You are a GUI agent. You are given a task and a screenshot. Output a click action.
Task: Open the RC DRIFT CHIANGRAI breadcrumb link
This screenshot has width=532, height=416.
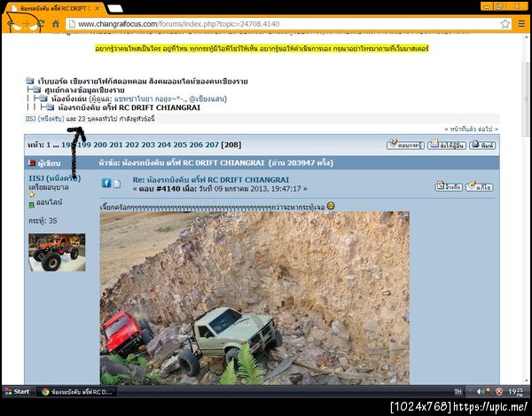129,107
